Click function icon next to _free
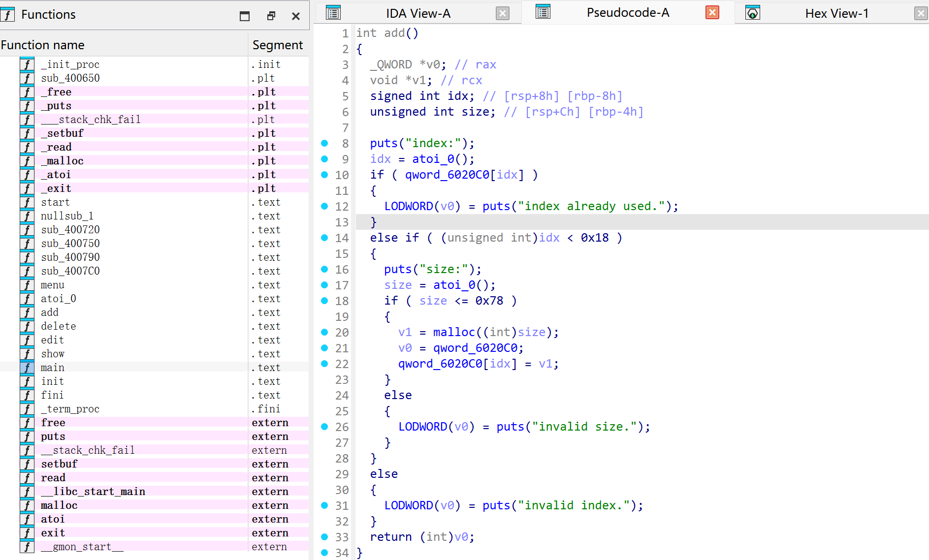The image size is (929, 560). click(x=27, y=92)
